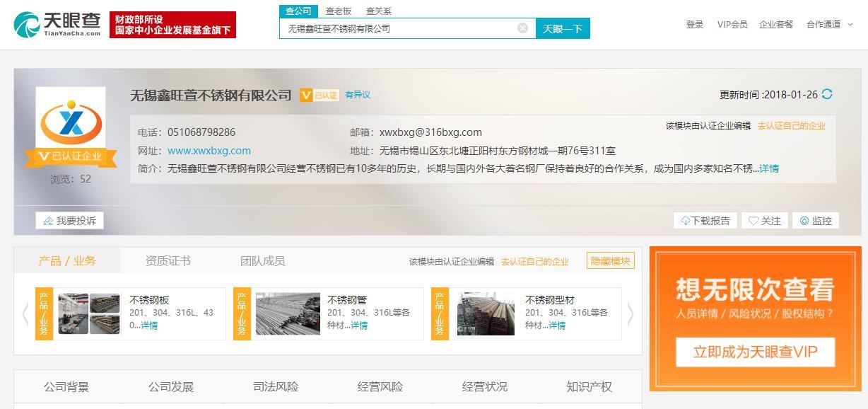Open 详情 link after company 简介
Viewport: 868px width, 409px height.
point(769,168)
